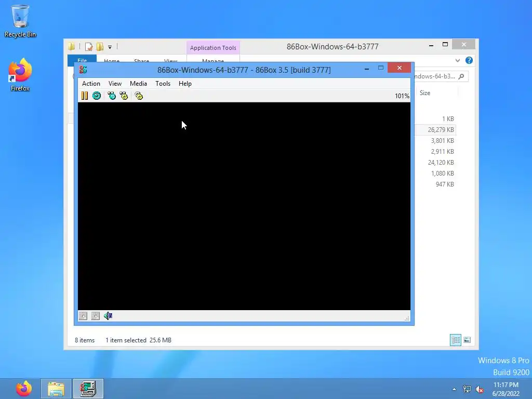532x399 pixels.
Task: Switch to 86Box on the taskbar
Action: [x=88, y=389]
